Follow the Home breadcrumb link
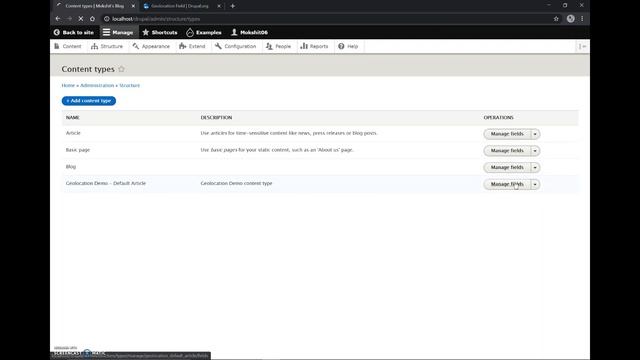Screen dimensions: 640x360 coord(68,85)
